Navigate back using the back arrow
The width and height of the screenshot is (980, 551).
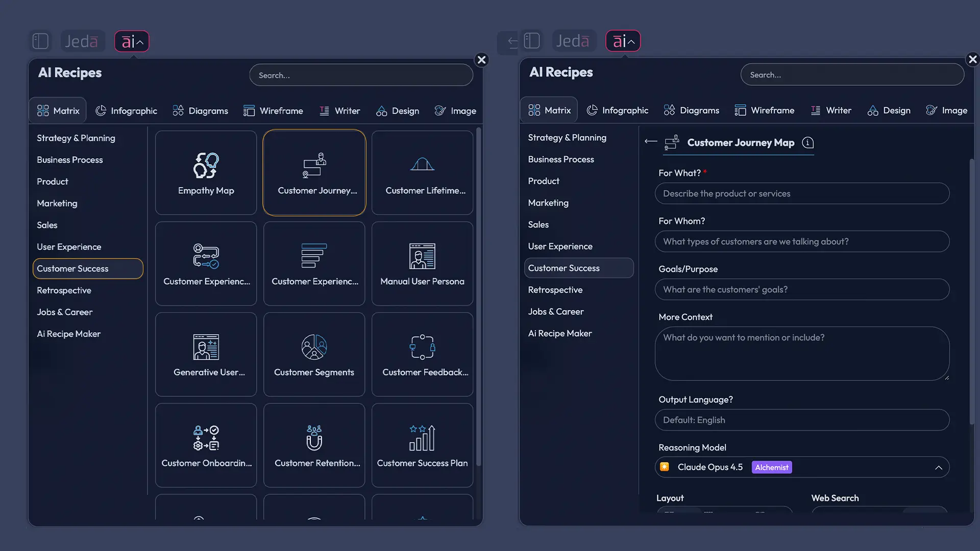tap(650, 142)
